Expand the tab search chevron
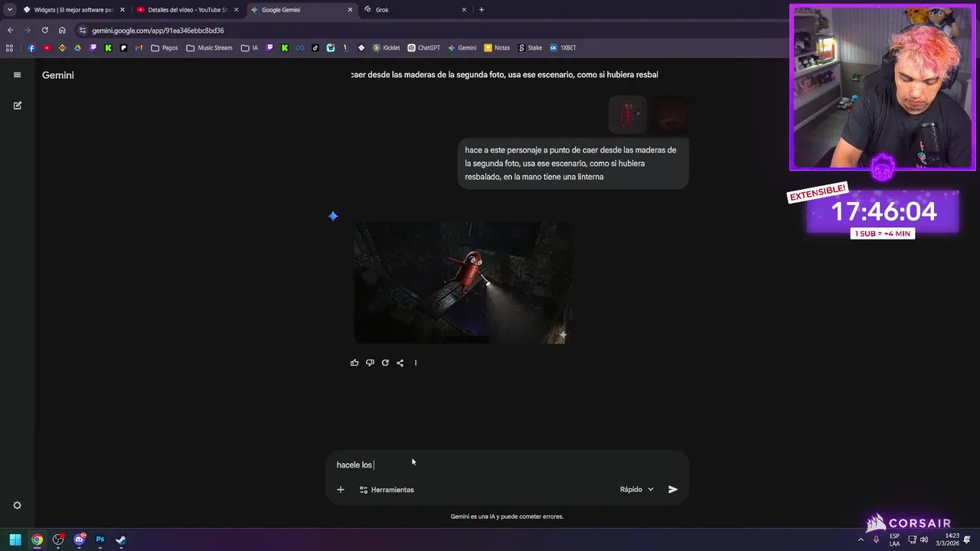Screen dimensions: 980x551 tap(9, 10)
